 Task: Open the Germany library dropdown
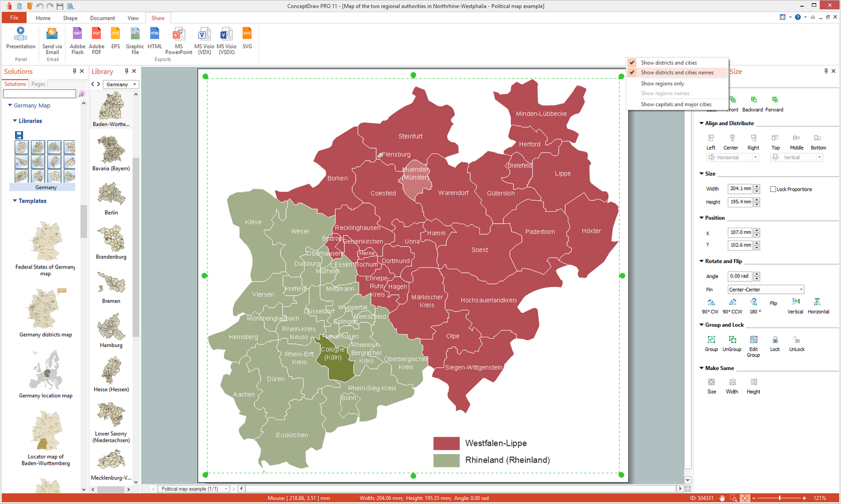point(121,85)
